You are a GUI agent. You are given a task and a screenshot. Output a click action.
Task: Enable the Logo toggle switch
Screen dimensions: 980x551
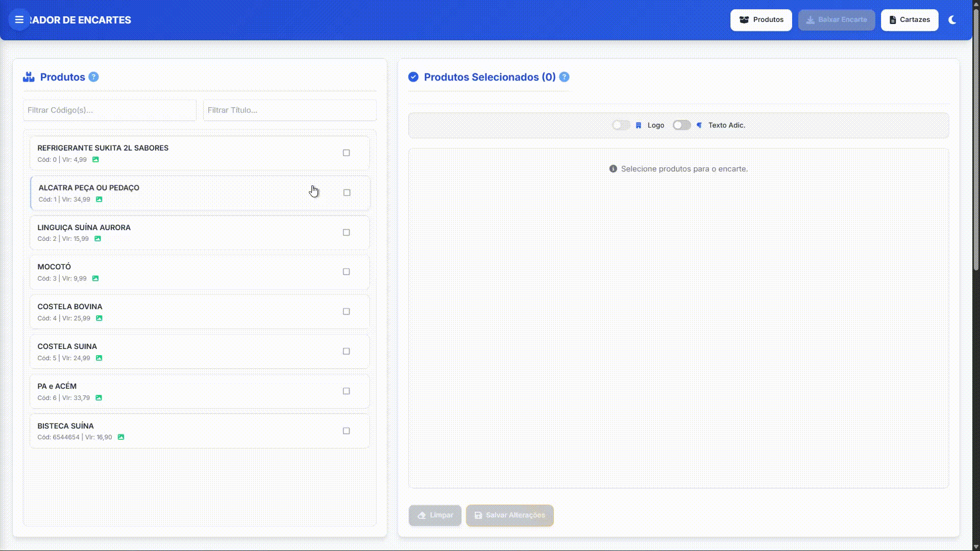click(621, 125)
